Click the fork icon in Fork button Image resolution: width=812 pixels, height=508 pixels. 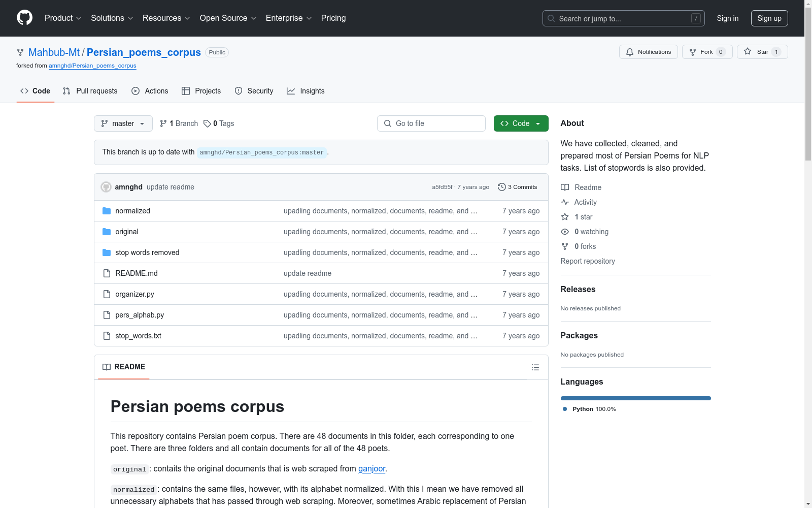pyautogui.click(x=693, y=52)
